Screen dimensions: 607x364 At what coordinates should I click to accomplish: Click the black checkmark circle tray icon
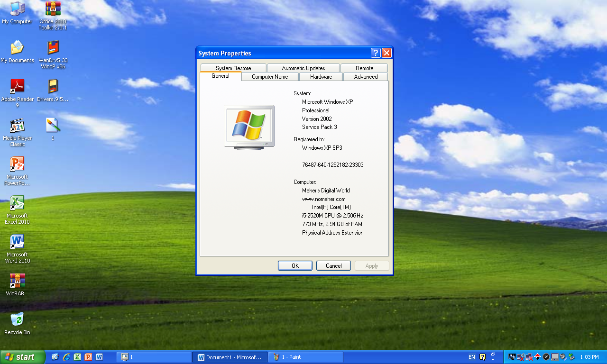[x=546, y=357]
